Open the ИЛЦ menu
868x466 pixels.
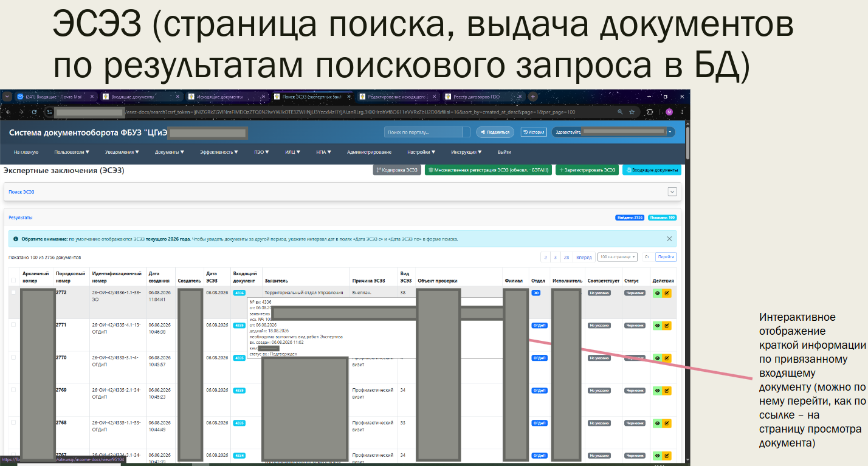(293, 152)
